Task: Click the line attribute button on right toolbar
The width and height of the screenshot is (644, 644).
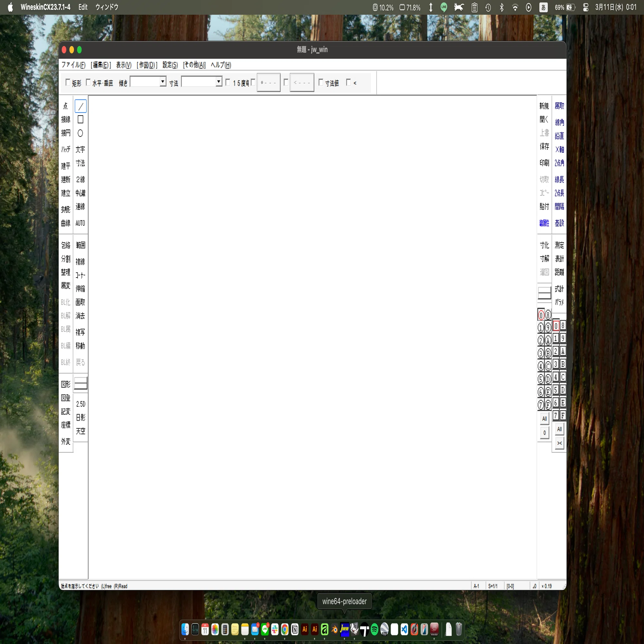Action: (544, 293)
